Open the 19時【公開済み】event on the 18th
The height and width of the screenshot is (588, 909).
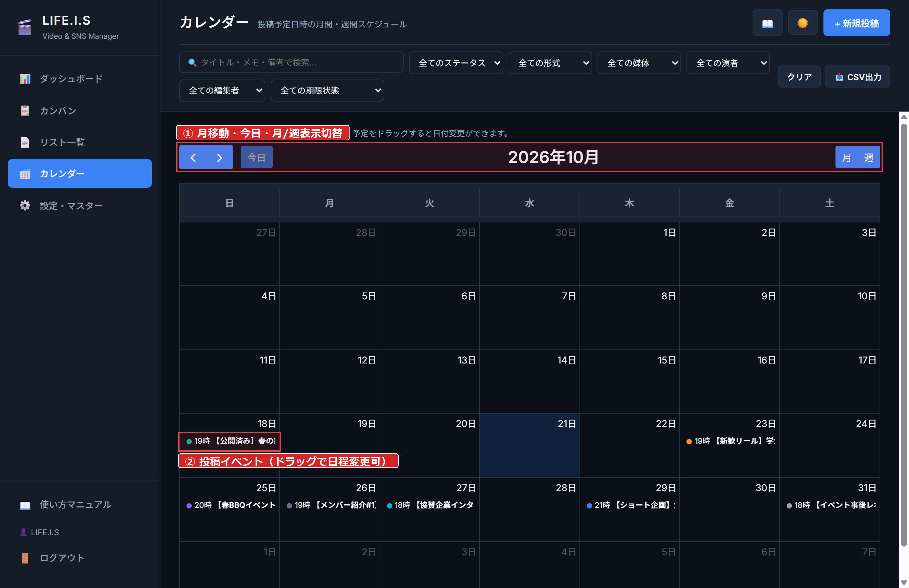pyautogui.click(x=230, y=441)
